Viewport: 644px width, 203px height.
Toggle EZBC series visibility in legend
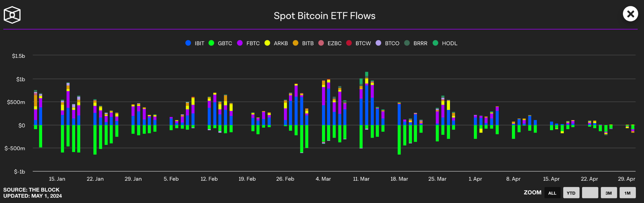tap(330, 43)
